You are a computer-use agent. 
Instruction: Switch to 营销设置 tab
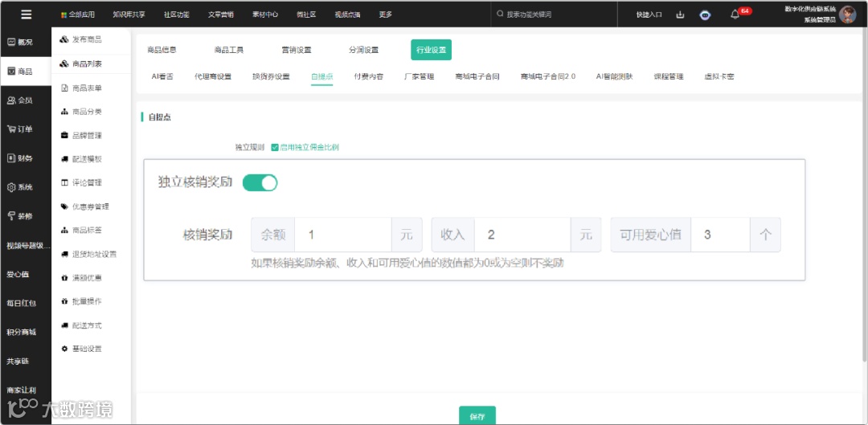pos(297,50)
